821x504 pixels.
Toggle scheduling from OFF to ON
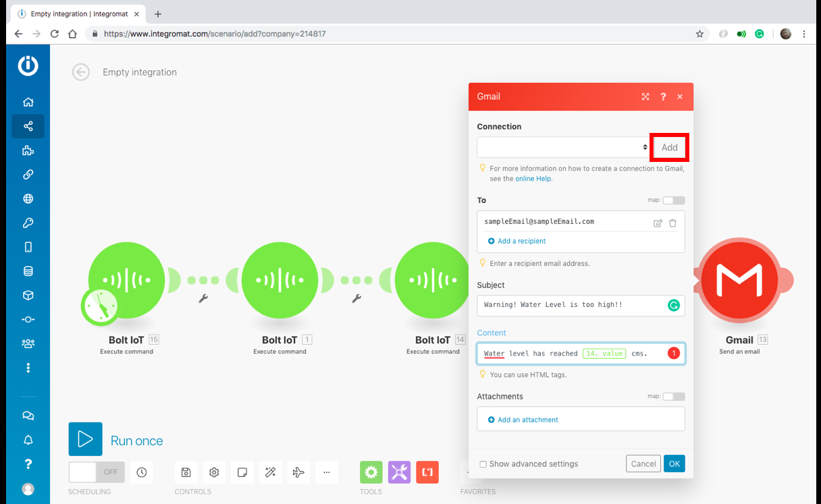pyautogui.click(x=95, y=472)
